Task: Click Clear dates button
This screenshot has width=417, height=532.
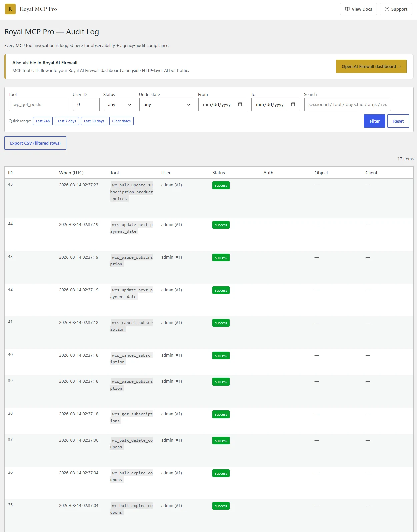Action: click(121, 121)
